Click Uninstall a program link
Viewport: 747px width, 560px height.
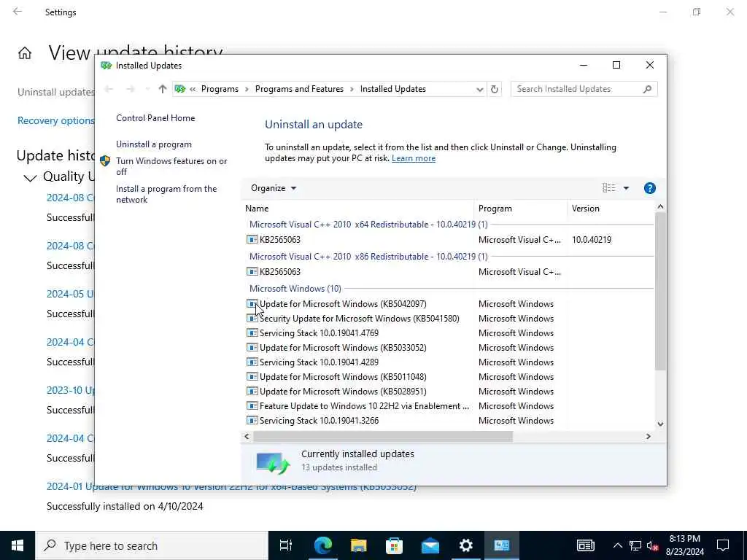(x=154, y=144)
